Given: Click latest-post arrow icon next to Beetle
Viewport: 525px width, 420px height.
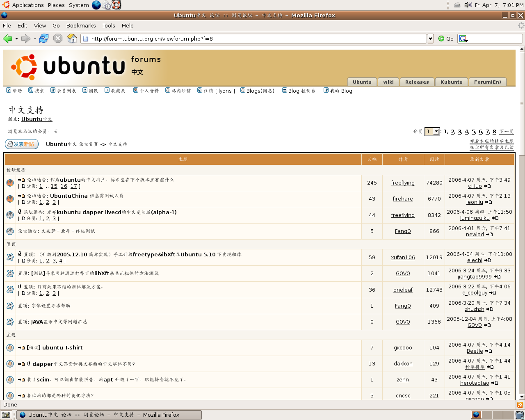Looking at the screenshot, I should tap(488, 351).
